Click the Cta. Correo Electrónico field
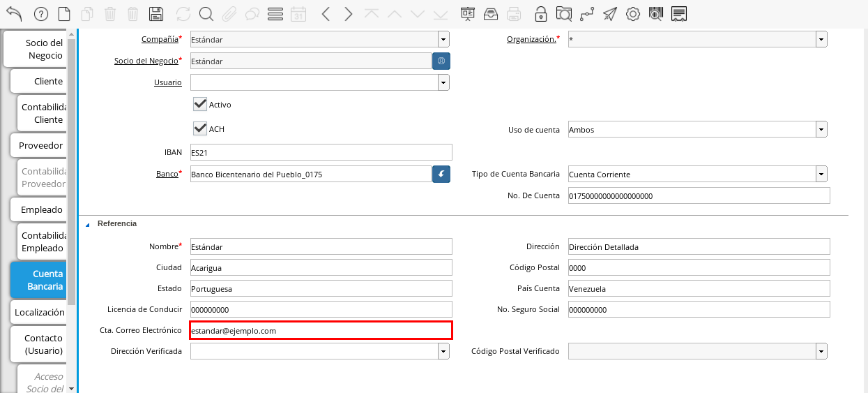The height and width of the screenshot is (393, 868). [x=321, y=331]
